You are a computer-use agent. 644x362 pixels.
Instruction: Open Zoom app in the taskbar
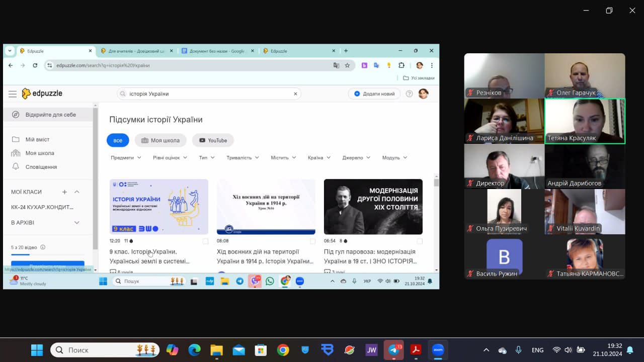pyautogui.click(x=438, y=350)
